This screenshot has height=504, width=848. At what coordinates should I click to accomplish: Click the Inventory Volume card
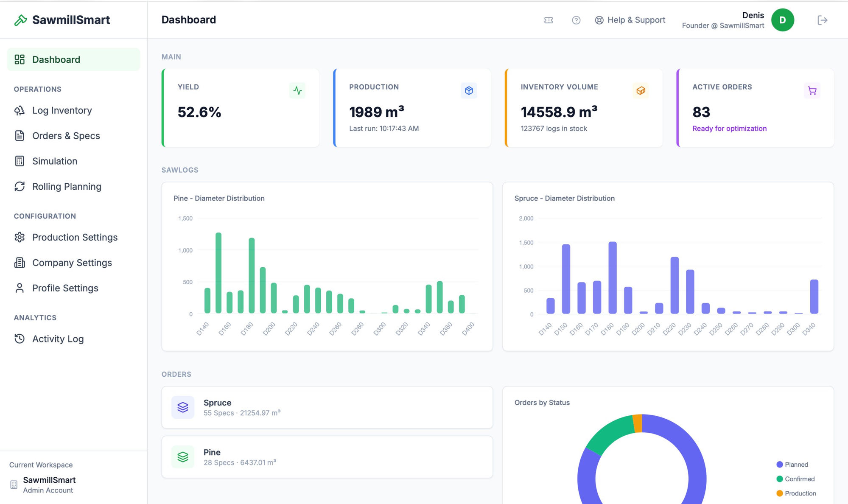click(584, 108)
